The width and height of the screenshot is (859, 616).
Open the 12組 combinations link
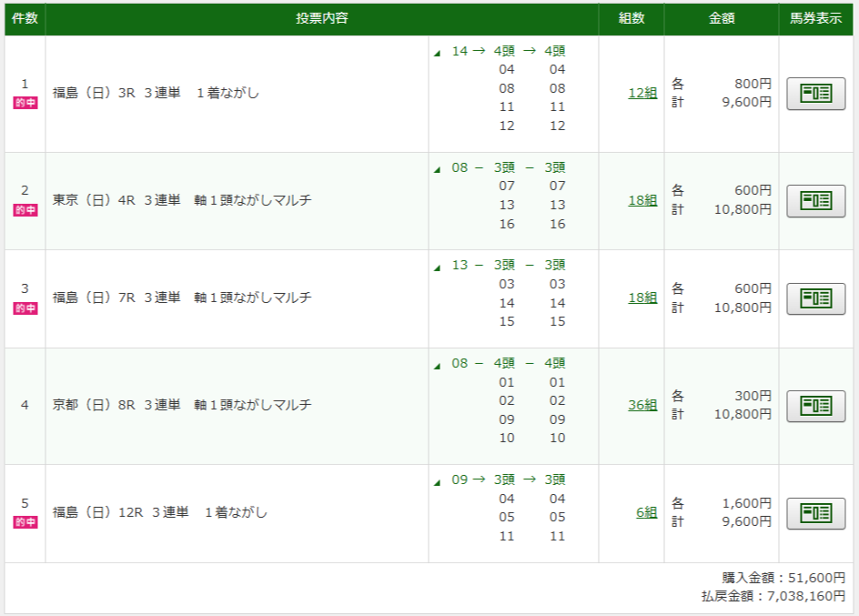tap(642, 93)
